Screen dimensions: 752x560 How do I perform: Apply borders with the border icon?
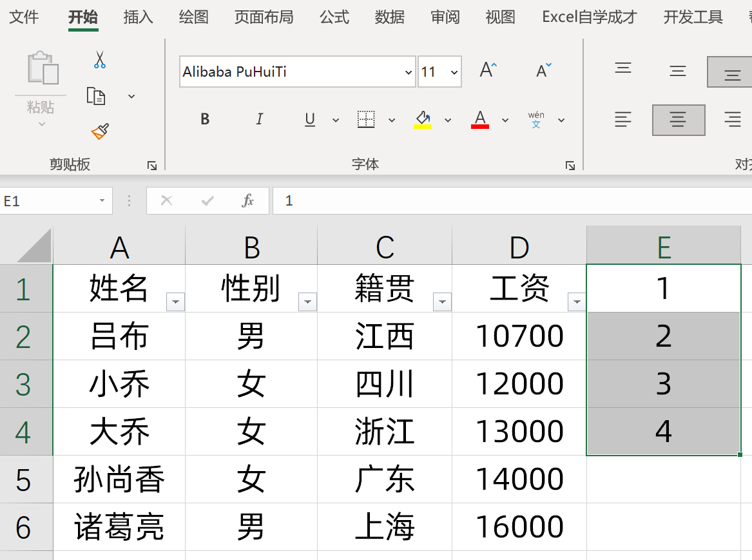pyautogui.click(x=366, y=119)
